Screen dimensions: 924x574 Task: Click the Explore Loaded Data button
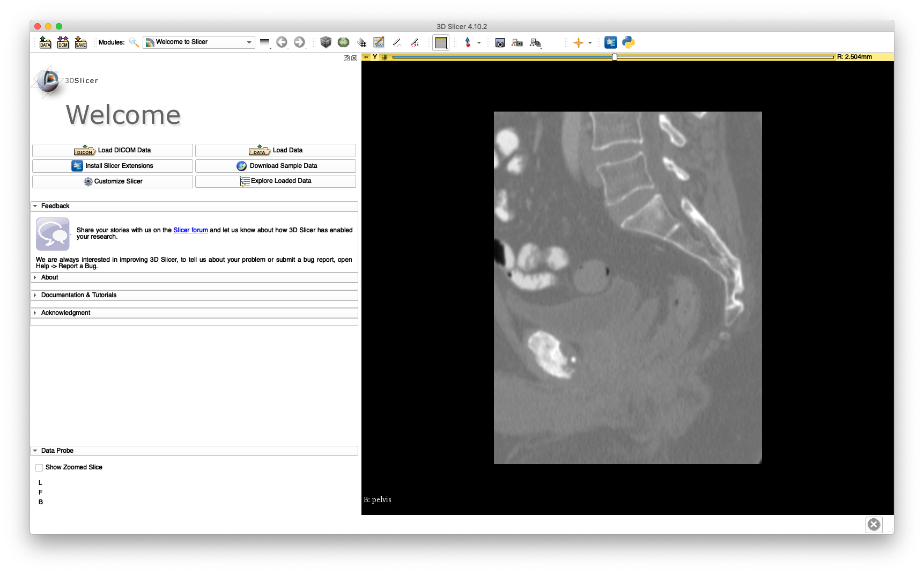tap(276, 181)
